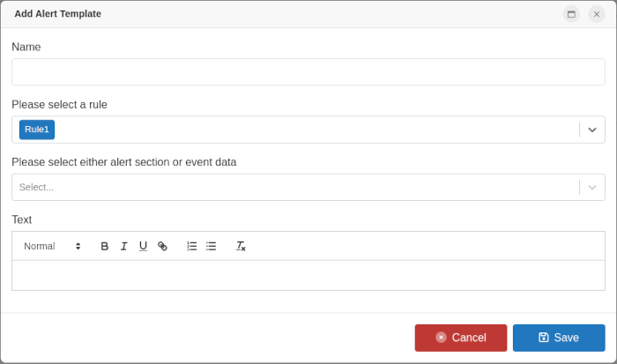Viewport: 617px width, 364px height.
Task: Toggle italic formatting in the text editor
Action: pos(123,246)
